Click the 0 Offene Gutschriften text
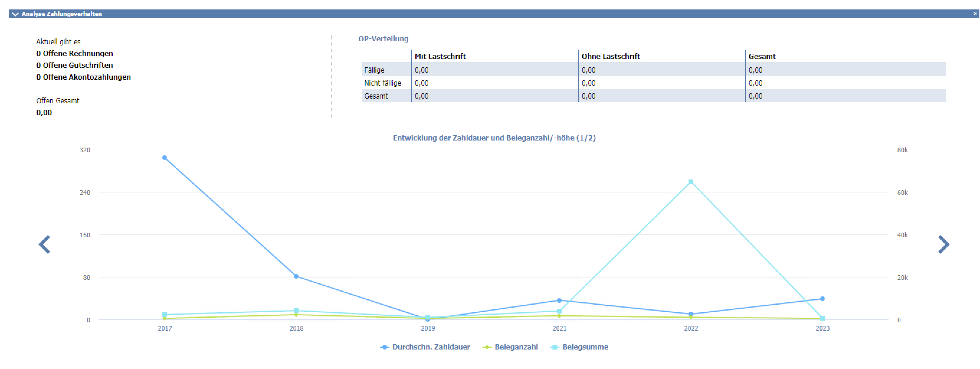This screenshot has width=980, height=369. point(75,65)
